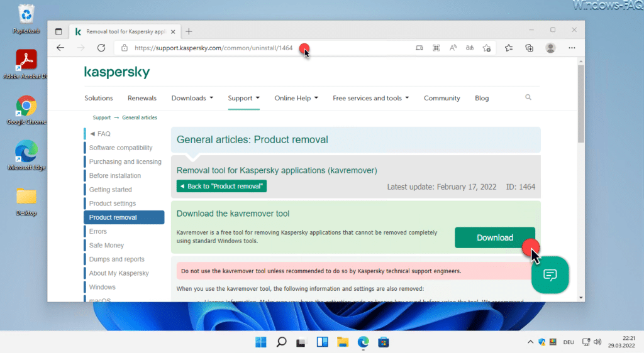This screenshot has height=353, width=644.
Task: View site information lock icon
Action: (125, 48)
